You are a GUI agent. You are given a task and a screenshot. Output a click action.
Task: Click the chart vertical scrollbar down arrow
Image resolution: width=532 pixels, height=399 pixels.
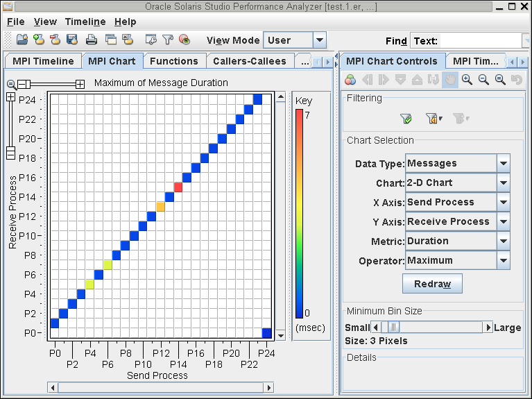[281, 335]
